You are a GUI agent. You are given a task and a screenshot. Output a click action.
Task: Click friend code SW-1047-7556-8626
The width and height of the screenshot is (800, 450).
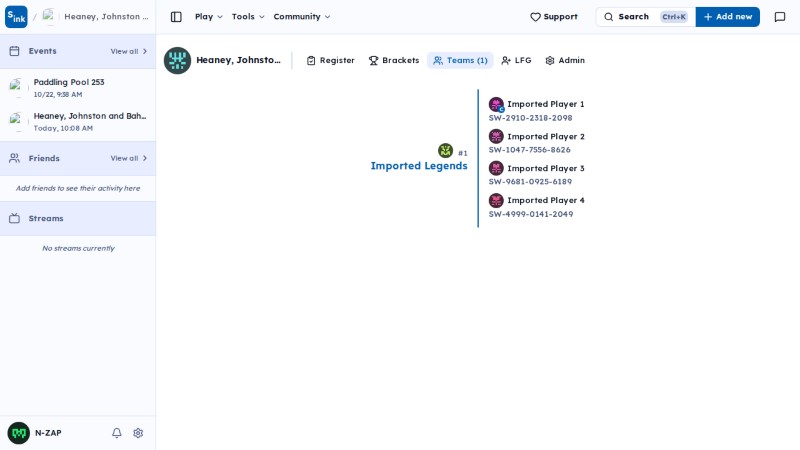coord(530,150)
